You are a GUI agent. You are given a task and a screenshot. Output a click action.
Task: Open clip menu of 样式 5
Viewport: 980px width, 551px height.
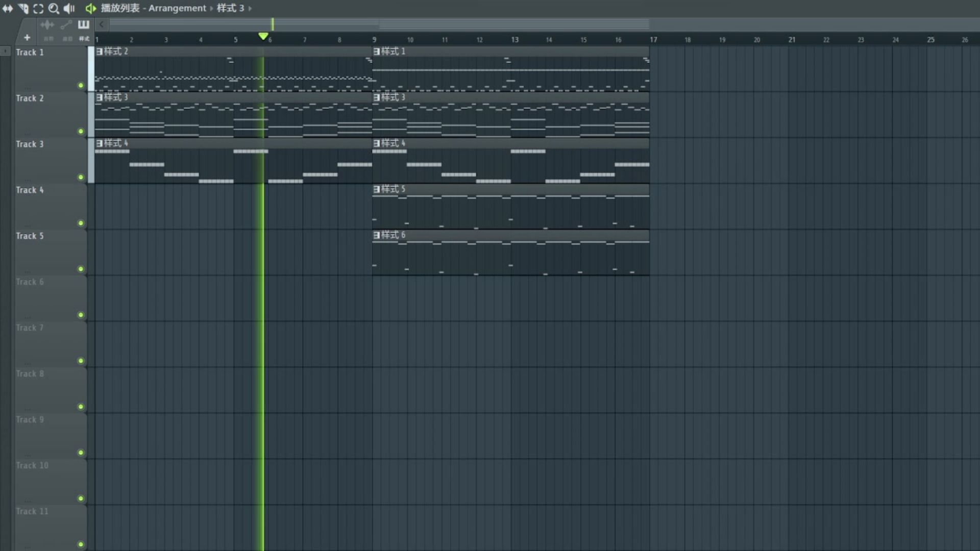[377, 189]
